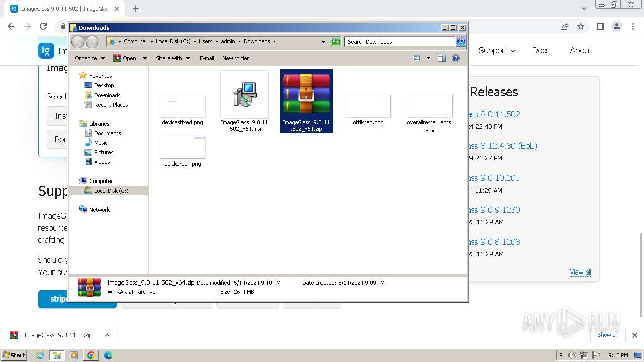Viewport: 644px width, 362px height.
Task: Select devicesfixed.png thumbnail
Action: tap(182, 105)
